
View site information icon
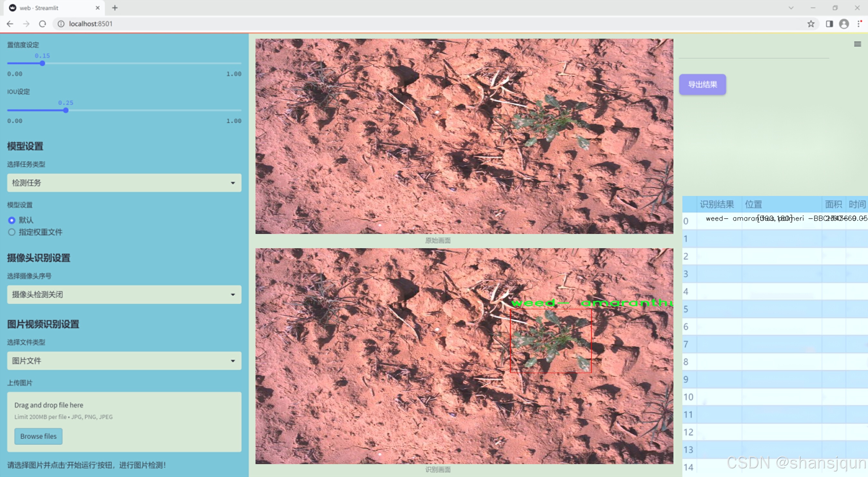(61, 24)
